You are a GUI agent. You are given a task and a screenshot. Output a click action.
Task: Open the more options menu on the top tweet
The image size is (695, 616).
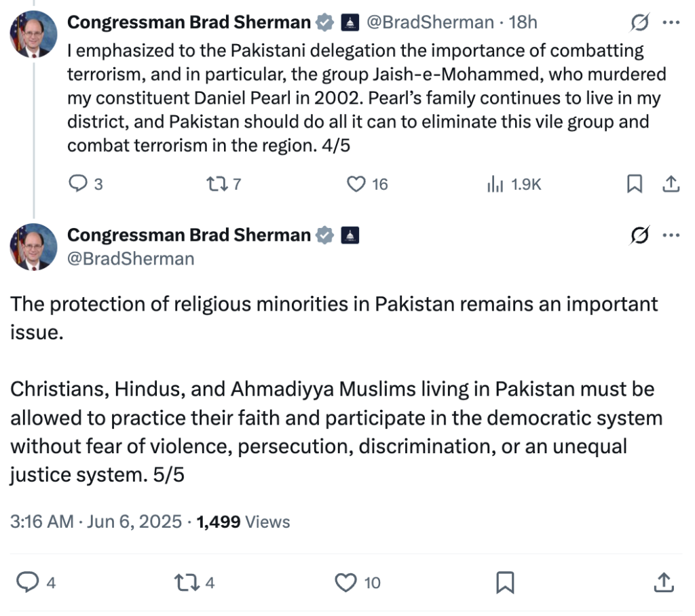pos(671,22)
